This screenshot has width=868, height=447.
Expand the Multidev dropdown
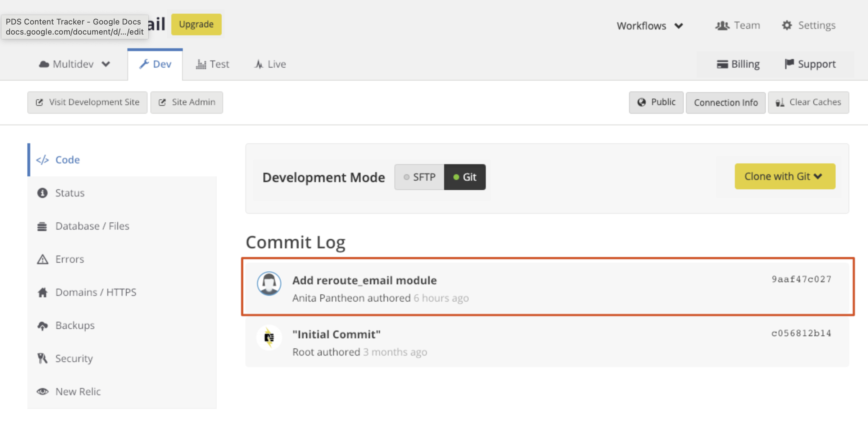pyautogui.click(x=74, y=64)
